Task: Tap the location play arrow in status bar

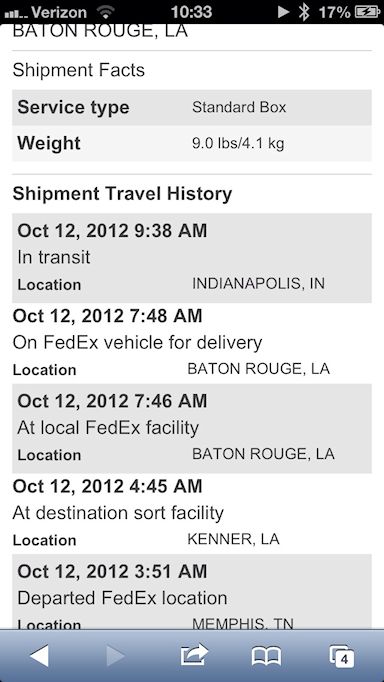Action: pyautogui.click(x=284, y=12)
